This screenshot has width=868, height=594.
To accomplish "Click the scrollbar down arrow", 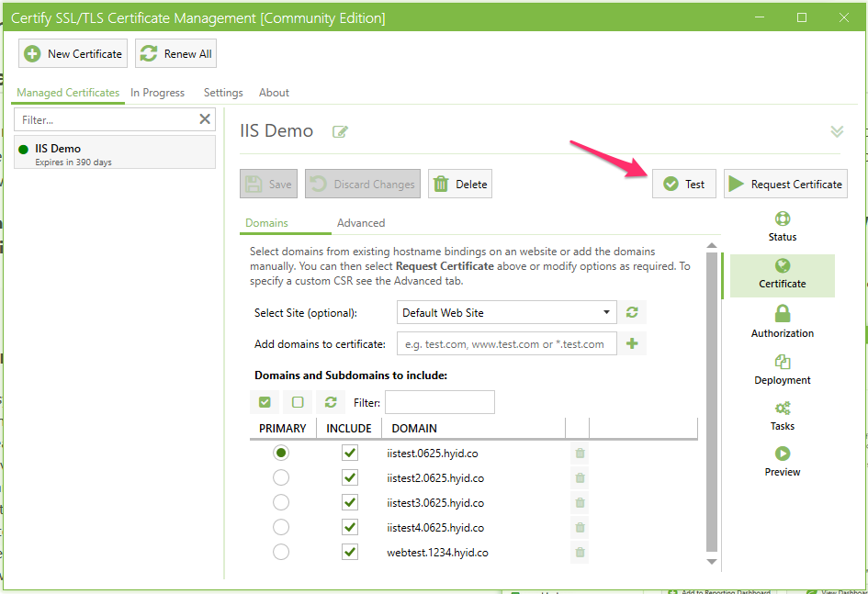I will (712, 561).
